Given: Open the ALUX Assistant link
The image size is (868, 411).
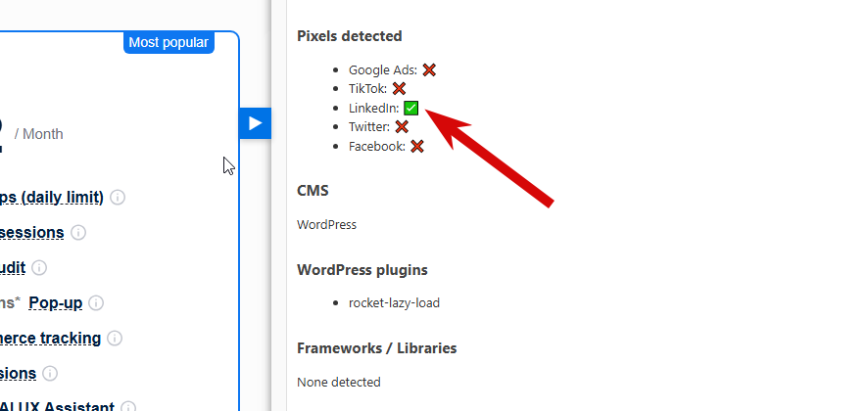Looking at the screenshot, I should click(57, 407).
